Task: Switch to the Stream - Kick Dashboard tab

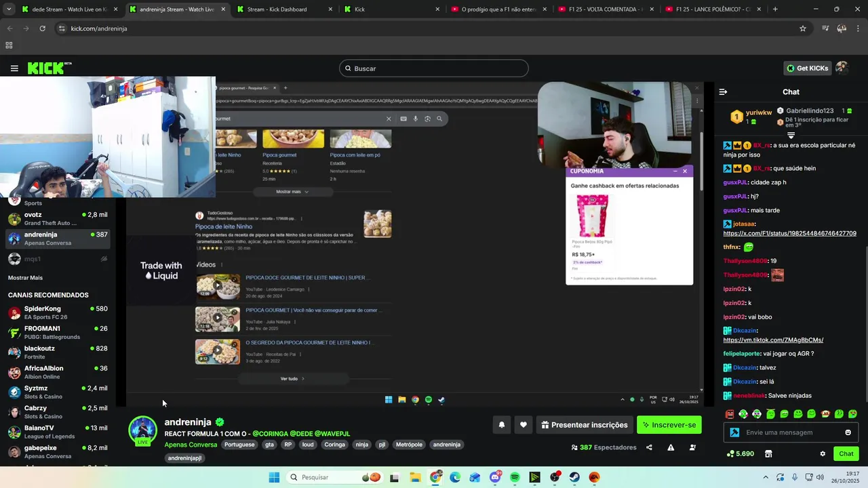Action: (285, 9)
